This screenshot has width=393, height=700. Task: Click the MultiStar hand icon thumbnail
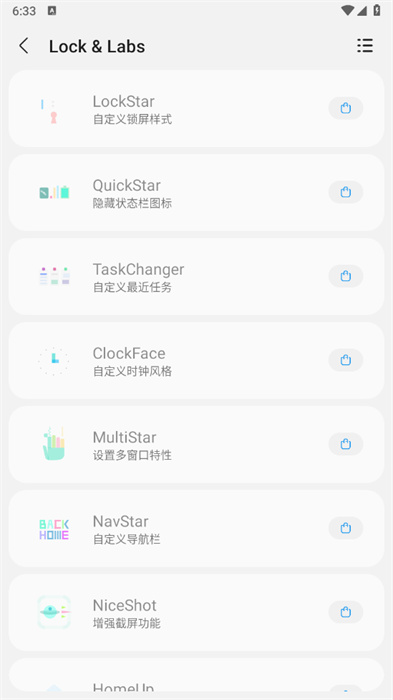(x=54, y=443)
